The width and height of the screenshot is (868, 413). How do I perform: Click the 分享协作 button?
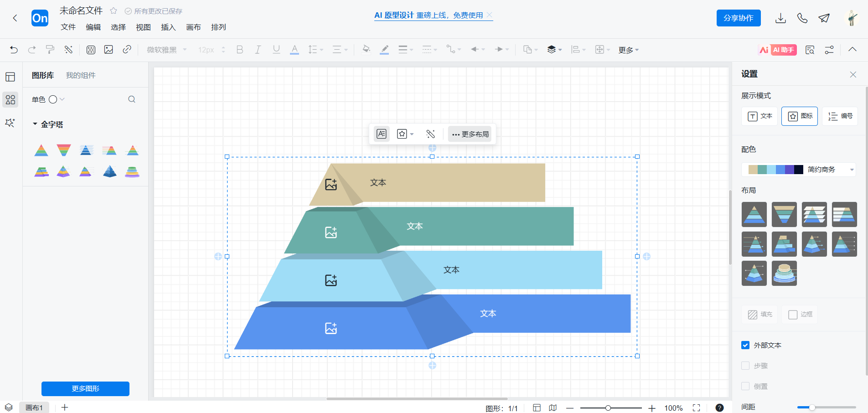point(738,18)
